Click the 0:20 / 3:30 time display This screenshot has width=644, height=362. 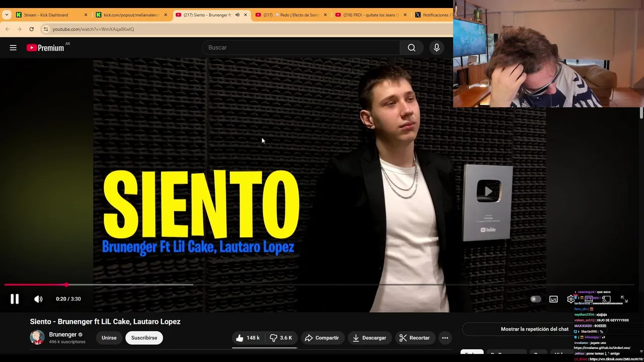pyautogui.click(x=68, y=299)
